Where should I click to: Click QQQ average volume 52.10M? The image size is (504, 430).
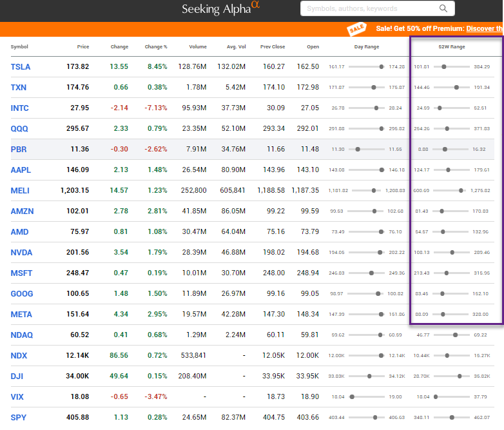tap(233, 128)
